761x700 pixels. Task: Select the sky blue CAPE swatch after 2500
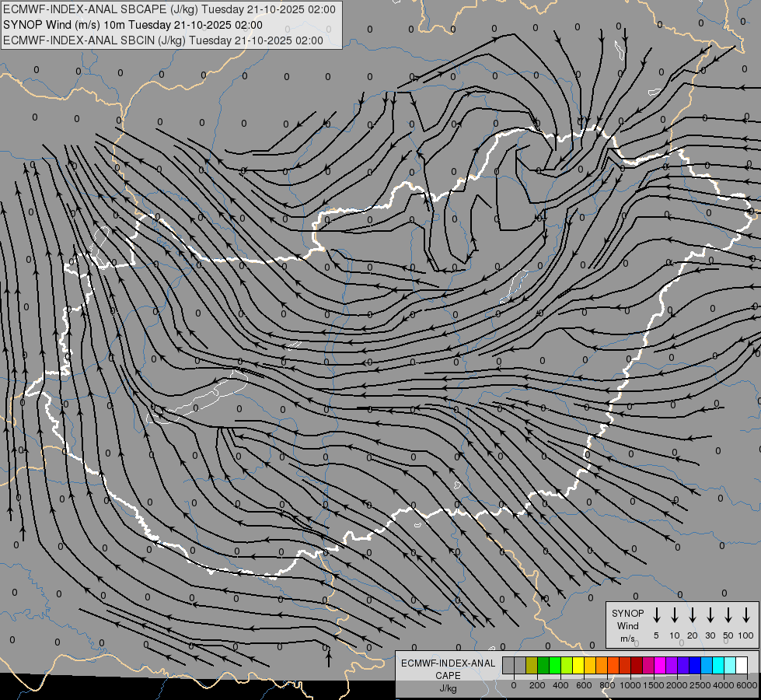[x=707, y=665]
